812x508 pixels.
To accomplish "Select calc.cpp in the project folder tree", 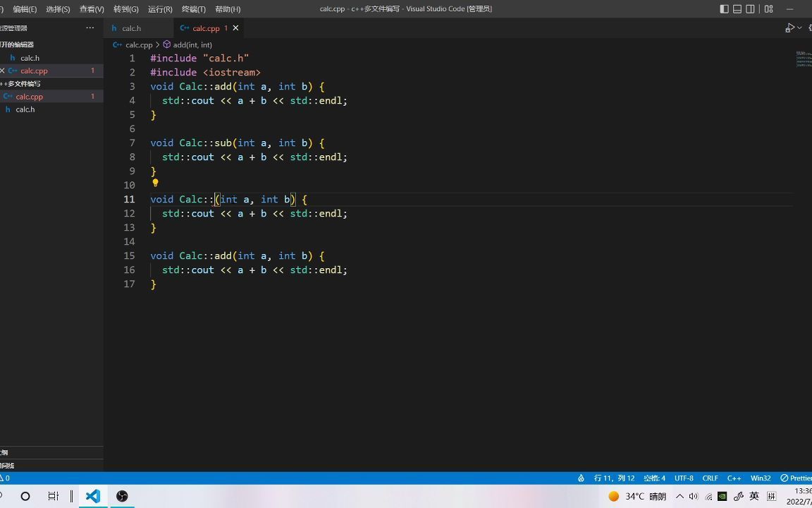I will [x=51, y=97].
